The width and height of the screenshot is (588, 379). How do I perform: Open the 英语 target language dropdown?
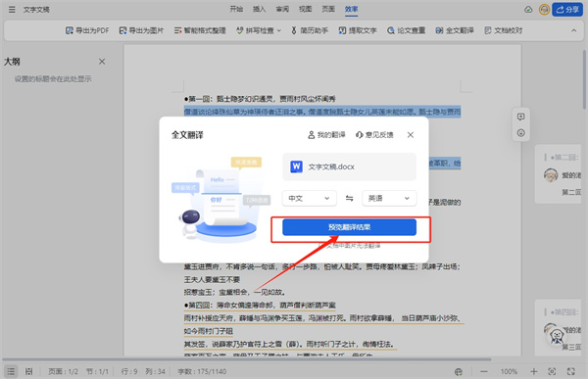389,198
